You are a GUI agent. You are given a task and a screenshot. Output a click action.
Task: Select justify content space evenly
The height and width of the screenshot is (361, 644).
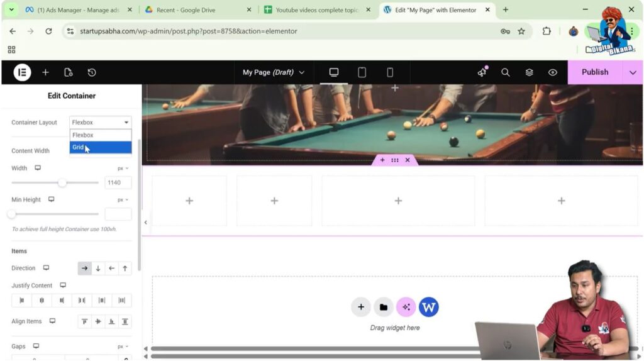121,300
